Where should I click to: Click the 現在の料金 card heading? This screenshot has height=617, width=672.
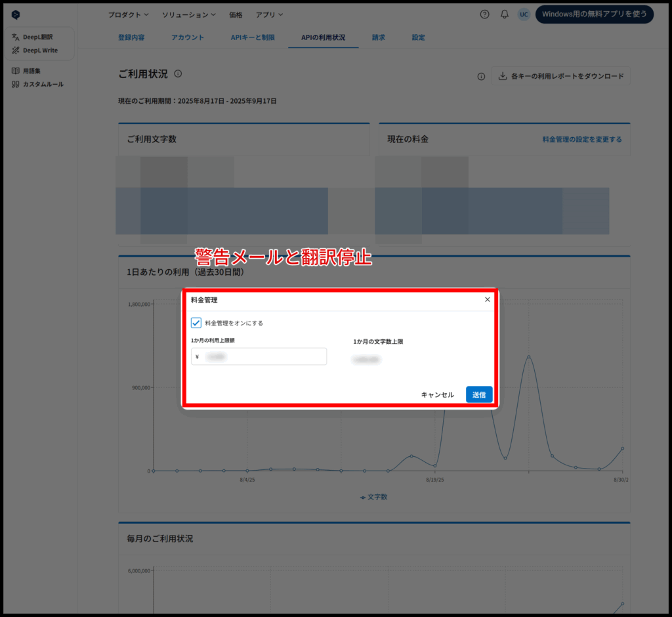[x=408, y=139]
